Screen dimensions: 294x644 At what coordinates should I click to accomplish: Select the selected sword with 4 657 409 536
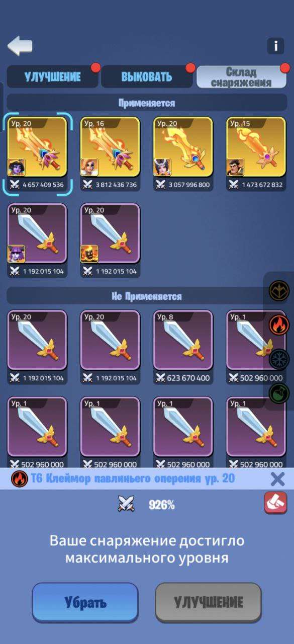click(37, 154)
